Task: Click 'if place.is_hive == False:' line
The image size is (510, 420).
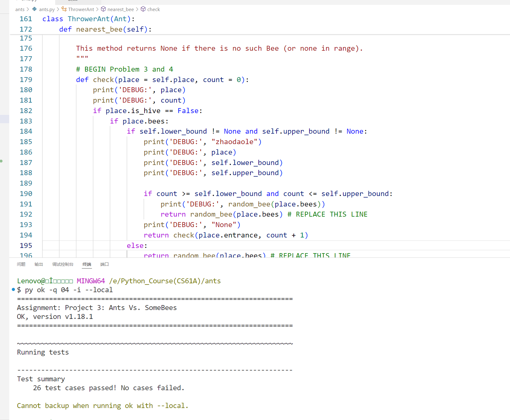Action: pyautogui.click(x=148, y=111)
